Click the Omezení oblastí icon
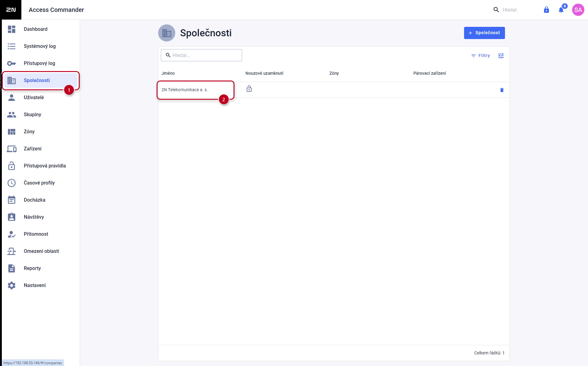588x366 pixels. pos(12,251)
